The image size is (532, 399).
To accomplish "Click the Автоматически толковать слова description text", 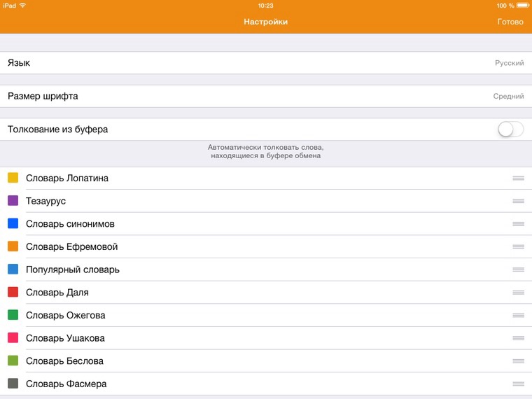I will [x=266, y=152].
